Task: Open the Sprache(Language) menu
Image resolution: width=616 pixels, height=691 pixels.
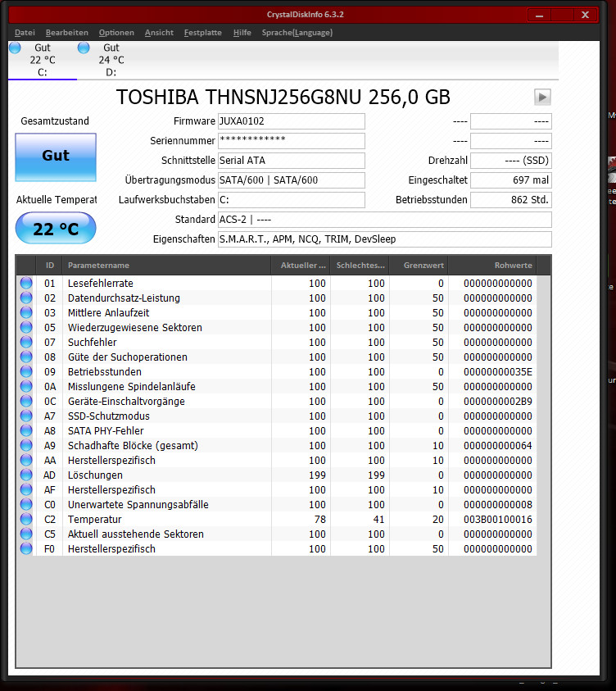Action: [297, 33]
